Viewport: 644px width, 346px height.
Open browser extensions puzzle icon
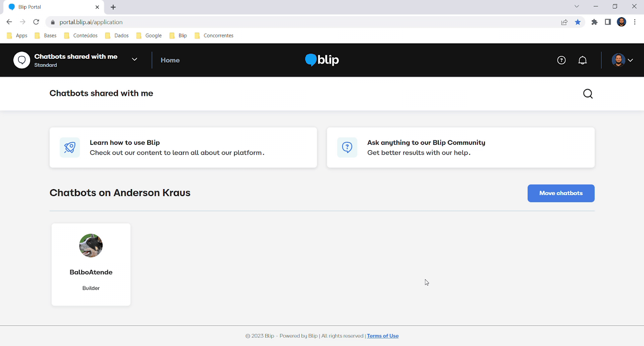[x=594, y=22]
